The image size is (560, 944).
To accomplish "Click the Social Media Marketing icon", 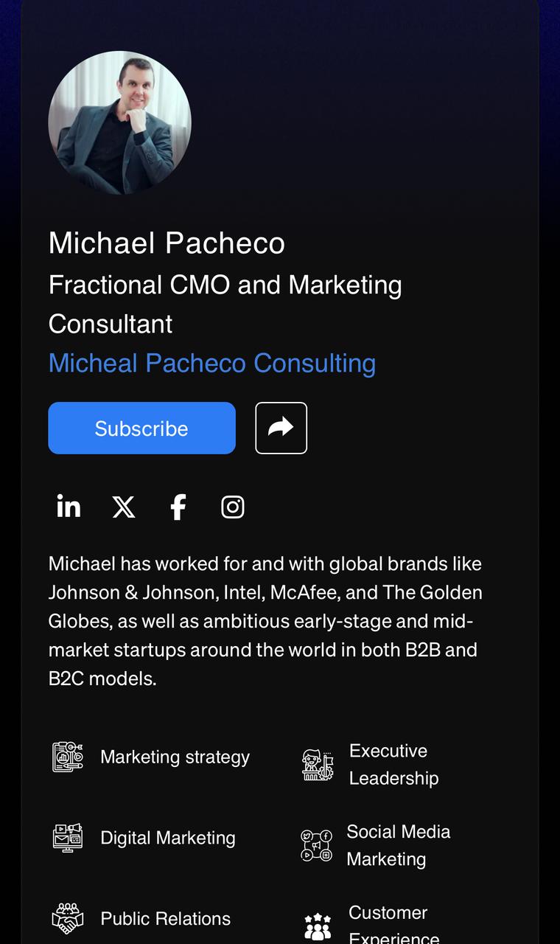I will 317,845.
